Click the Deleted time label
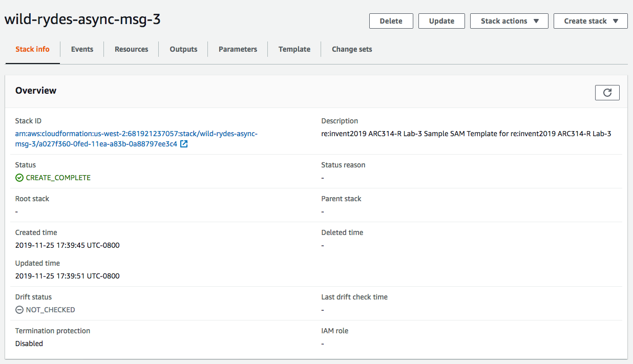The height and width of the screenshot is (364, 633). tap(342, 232)
